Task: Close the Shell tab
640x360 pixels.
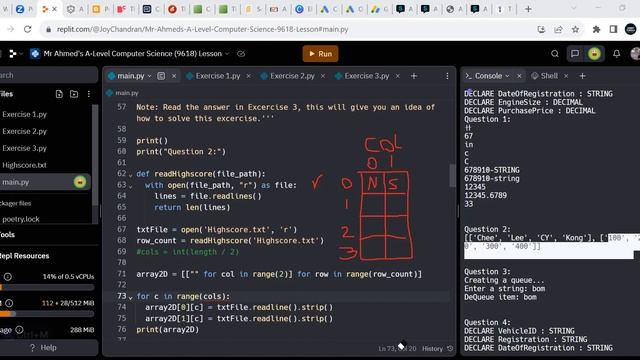Action: 566,76
